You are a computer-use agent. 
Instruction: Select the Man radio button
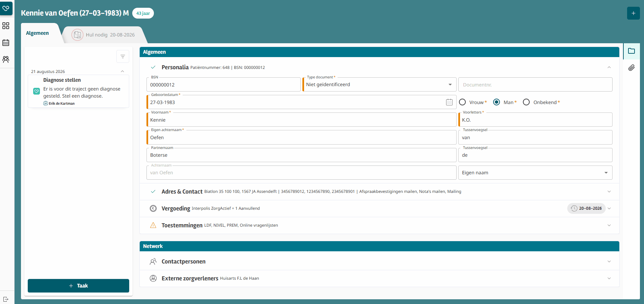[x=497, y=102]
